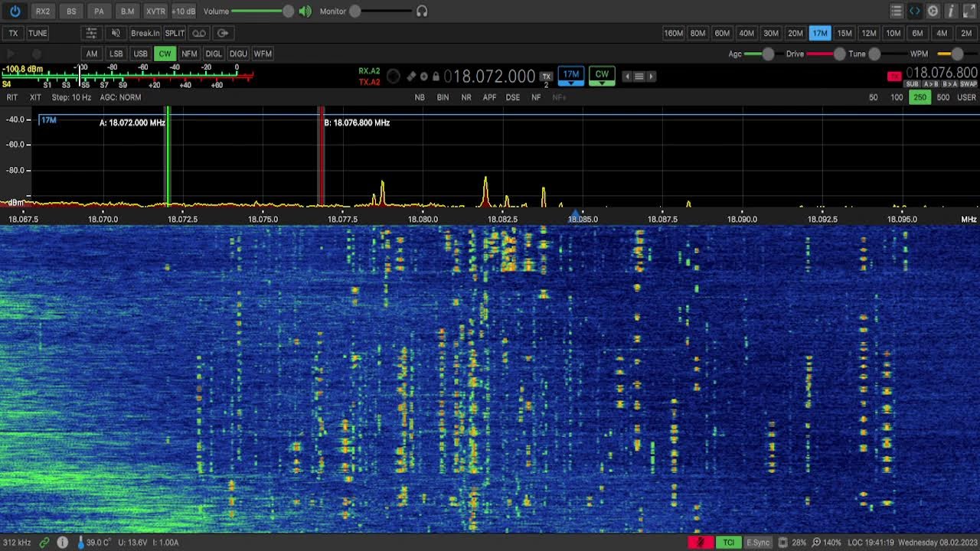The height and width of the screenshot is (551, 980).
Task: Open settings gear icon at top right
Action: click(x=933, y=11)
